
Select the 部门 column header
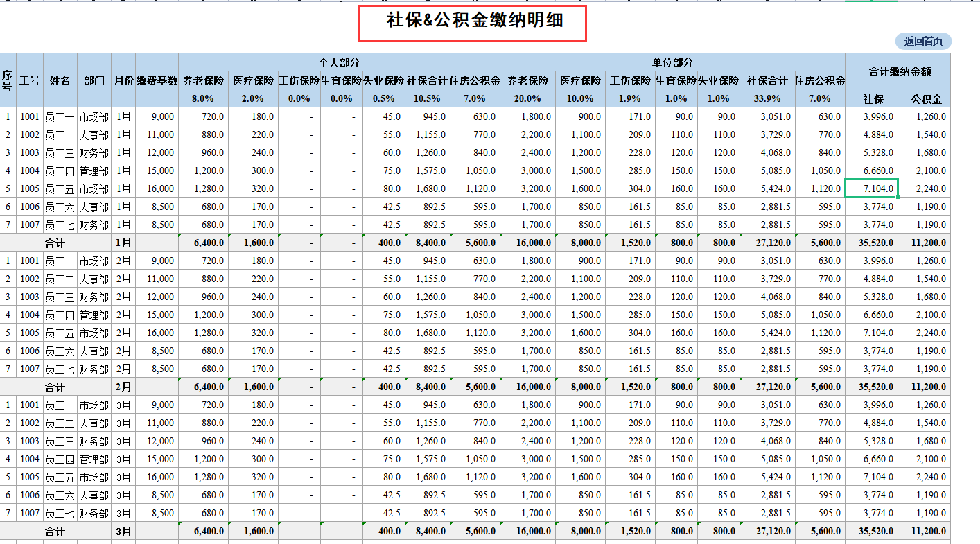(94, 80)
